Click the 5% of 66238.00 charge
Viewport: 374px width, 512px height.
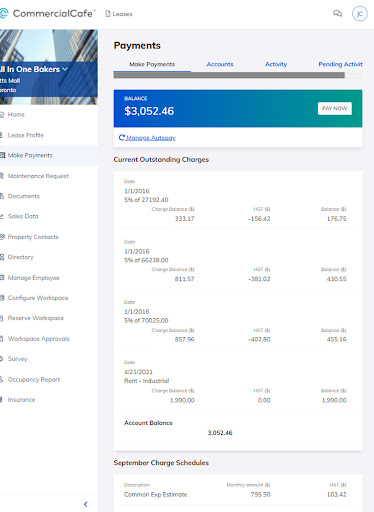click(146, 260)
